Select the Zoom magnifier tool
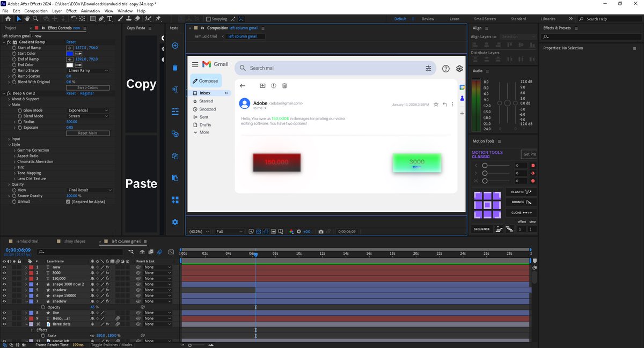644x348 pixels. point(35,19)
